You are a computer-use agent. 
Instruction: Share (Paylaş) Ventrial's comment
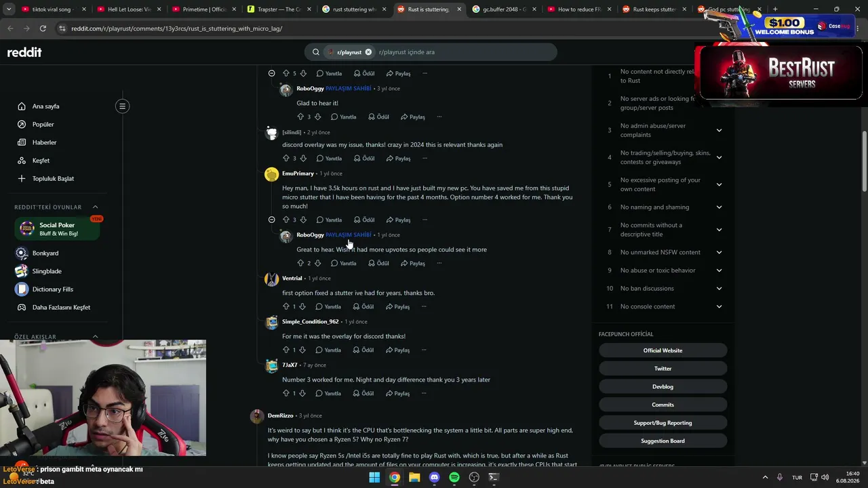point(397,306)
